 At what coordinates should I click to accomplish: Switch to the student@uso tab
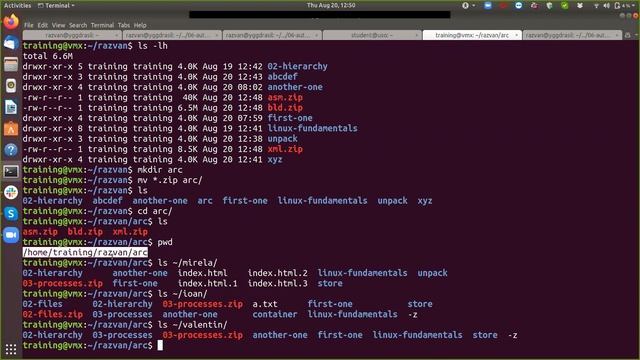tap(372, 36)
